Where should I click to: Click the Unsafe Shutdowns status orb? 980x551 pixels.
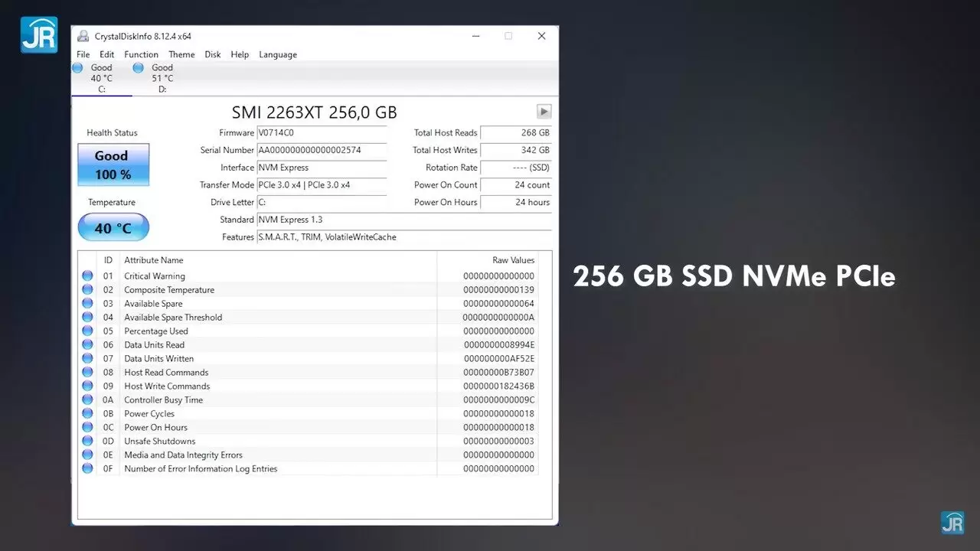pyautogui.click(x=87, y=442)
